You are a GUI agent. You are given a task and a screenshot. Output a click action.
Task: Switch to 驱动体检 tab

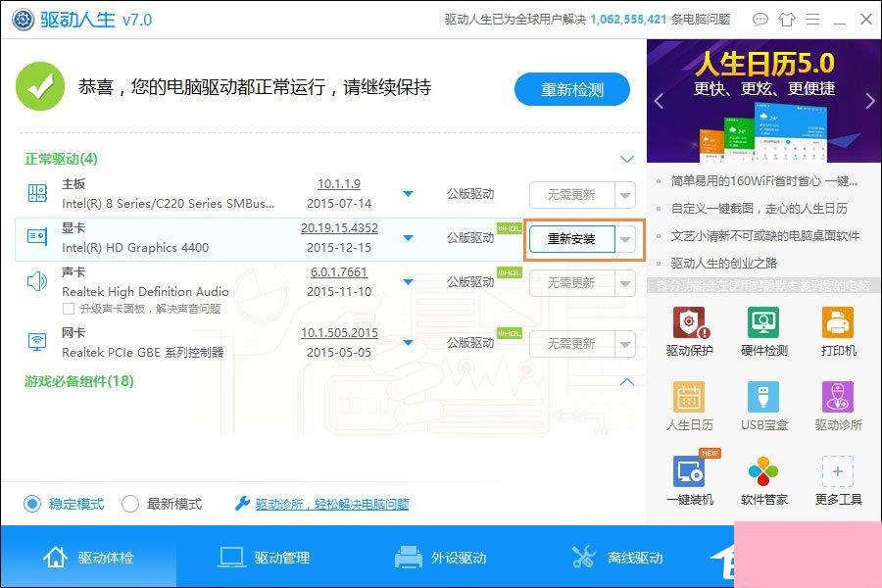[88, 557]
